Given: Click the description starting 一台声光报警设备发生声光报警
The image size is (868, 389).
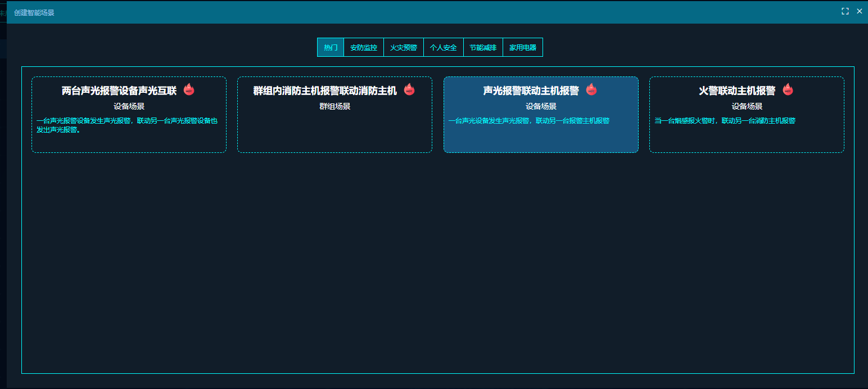Looking at the screenshot, I should (x=126, y=125).
